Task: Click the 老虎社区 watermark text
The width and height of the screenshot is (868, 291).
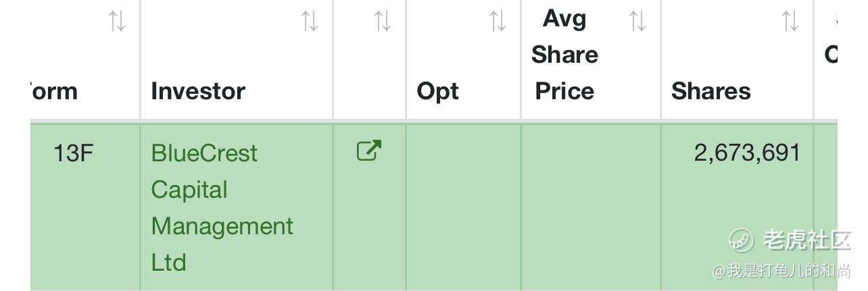Action: [806, 240]
